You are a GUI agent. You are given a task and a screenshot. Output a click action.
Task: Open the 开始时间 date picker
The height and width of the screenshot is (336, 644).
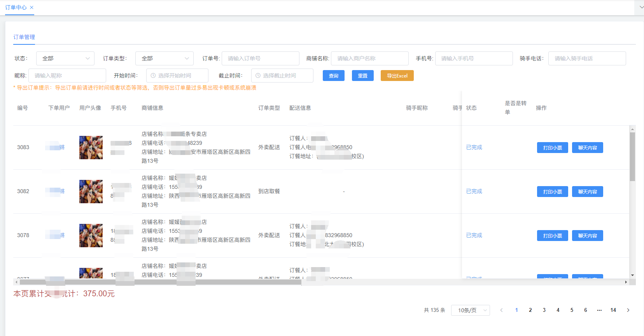(x=177, y=76)
